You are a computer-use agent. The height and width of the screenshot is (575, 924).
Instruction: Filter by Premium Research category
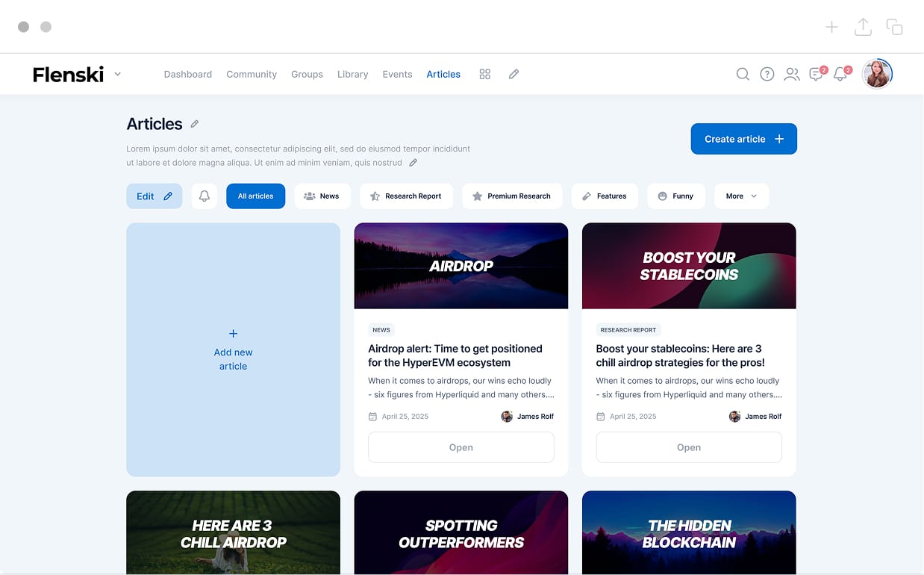click(x=512, y=196)
